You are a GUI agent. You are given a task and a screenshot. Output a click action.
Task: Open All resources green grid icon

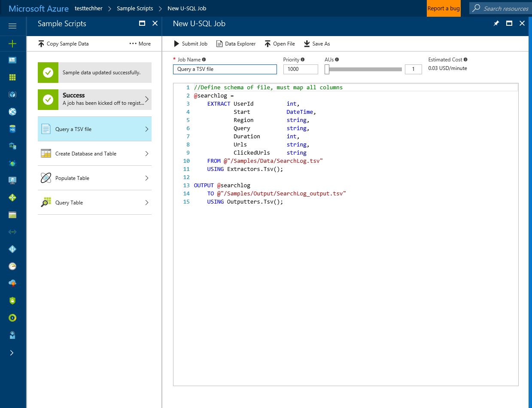point(12,77)
